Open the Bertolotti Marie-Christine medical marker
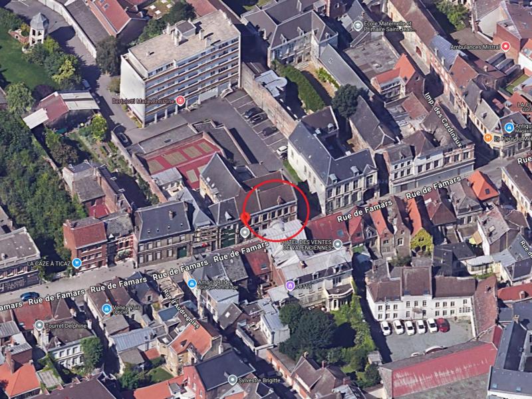Screen dimensions: 532x399 click(x=180, y=100)
